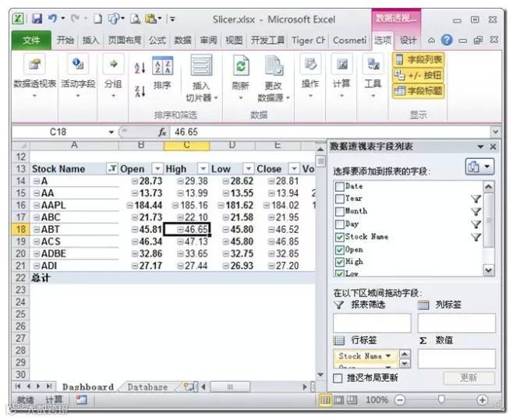The width and height of the screenshot is (513, 420).
Task: Switch to the 开始 Home tab
Action: pyautogui.click(x=65, y=41)
